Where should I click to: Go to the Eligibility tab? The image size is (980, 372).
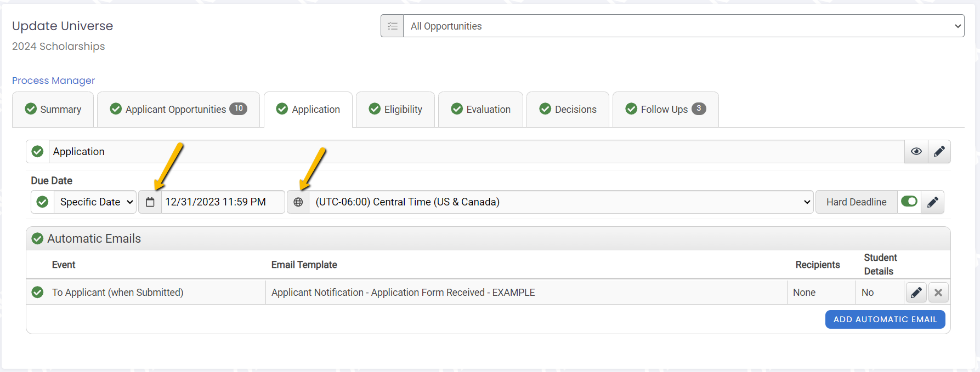395,110
